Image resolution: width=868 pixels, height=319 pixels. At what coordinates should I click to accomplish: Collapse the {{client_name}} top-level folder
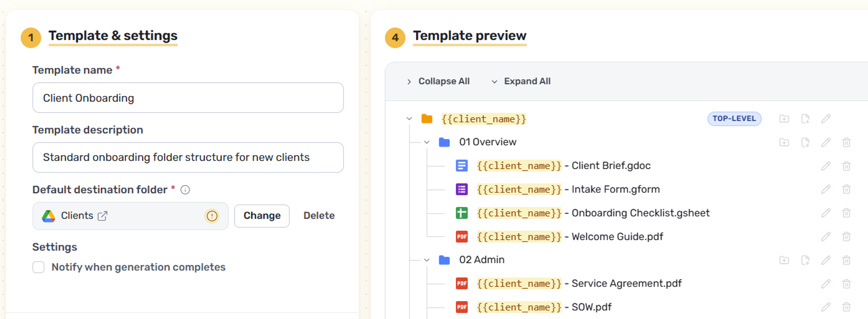pyautogui.click(x=409, y=119)
